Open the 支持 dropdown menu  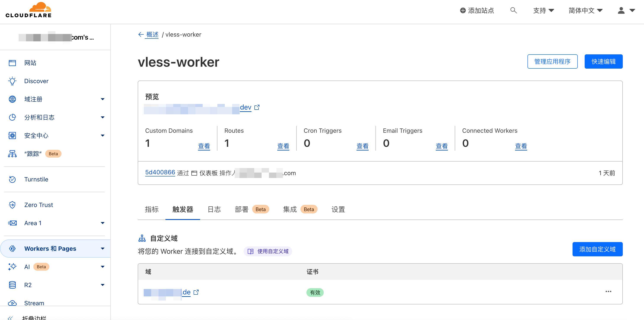[x=543, y=10]
